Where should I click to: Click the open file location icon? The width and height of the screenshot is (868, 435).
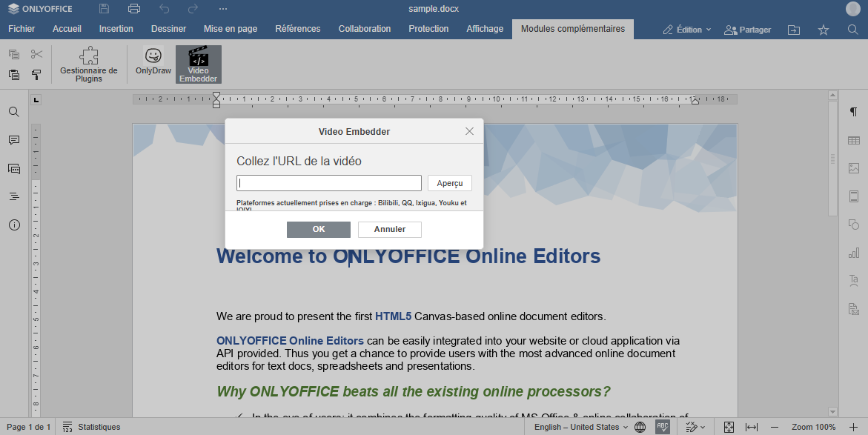[794, 30]
